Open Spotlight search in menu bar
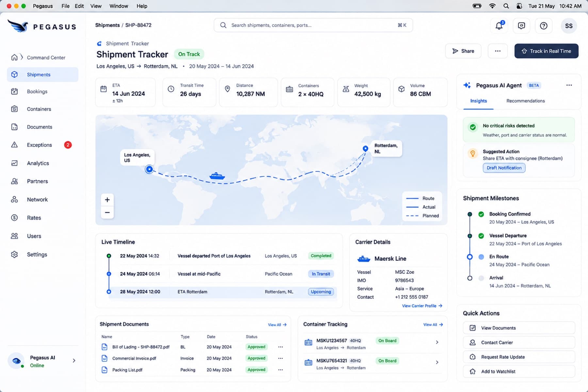This screenshot has width=588, height=392. (506, 6)
